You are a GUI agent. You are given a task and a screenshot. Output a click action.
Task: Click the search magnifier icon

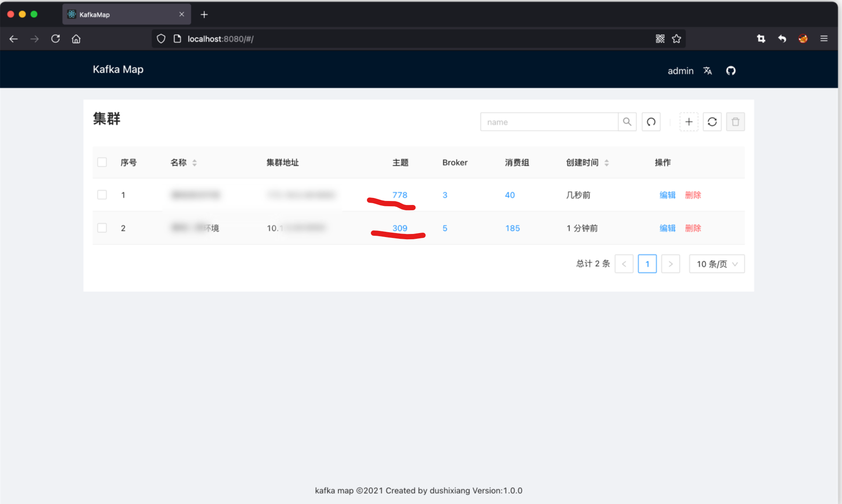627,122
